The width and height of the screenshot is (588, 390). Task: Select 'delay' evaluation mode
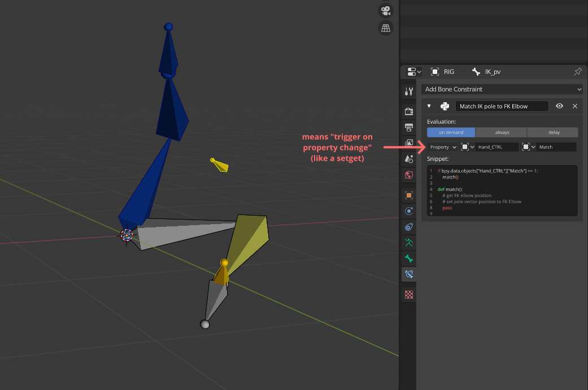click(x=554, y=132)
